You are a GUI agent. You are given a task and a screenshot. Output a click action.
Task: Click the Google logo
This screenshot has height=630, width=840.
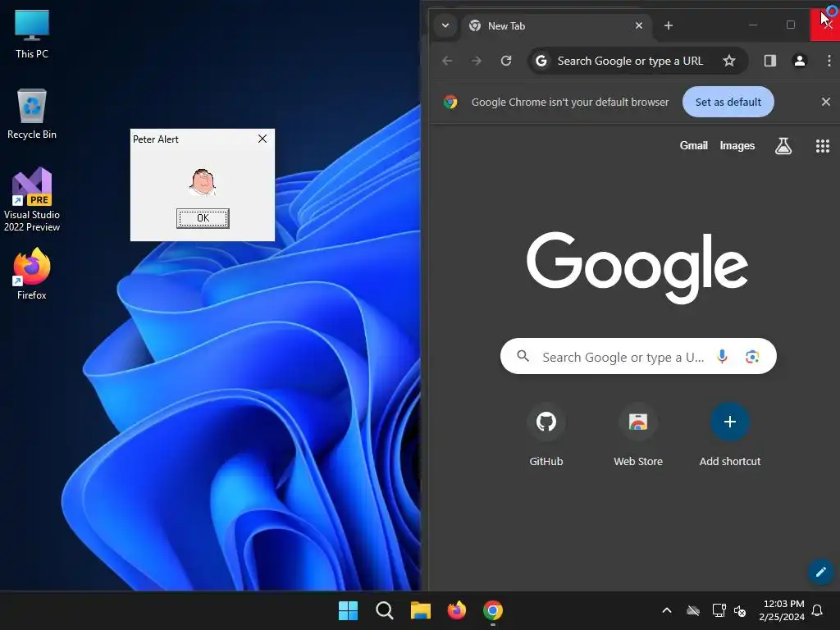point(637,267)
